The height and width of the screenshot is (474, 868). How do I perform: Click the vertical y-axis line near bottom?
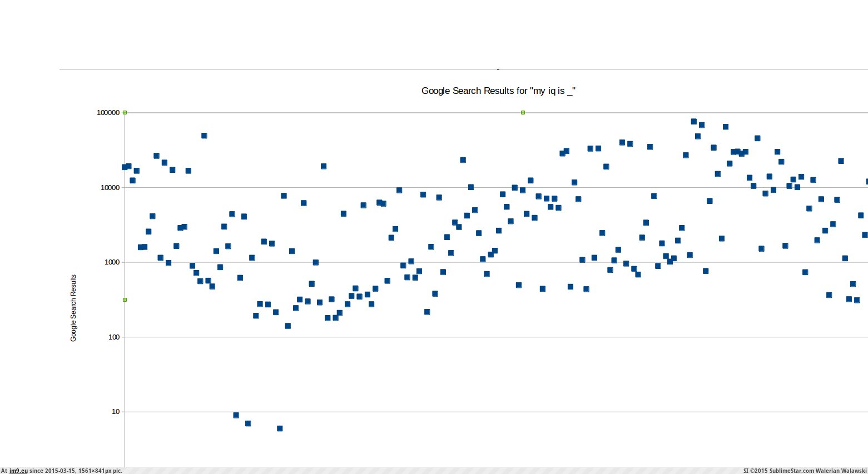click(x=125, y=445)
